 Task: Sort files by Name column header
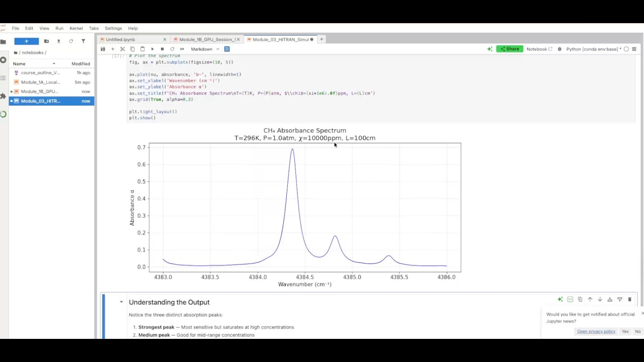click(34, 64)
